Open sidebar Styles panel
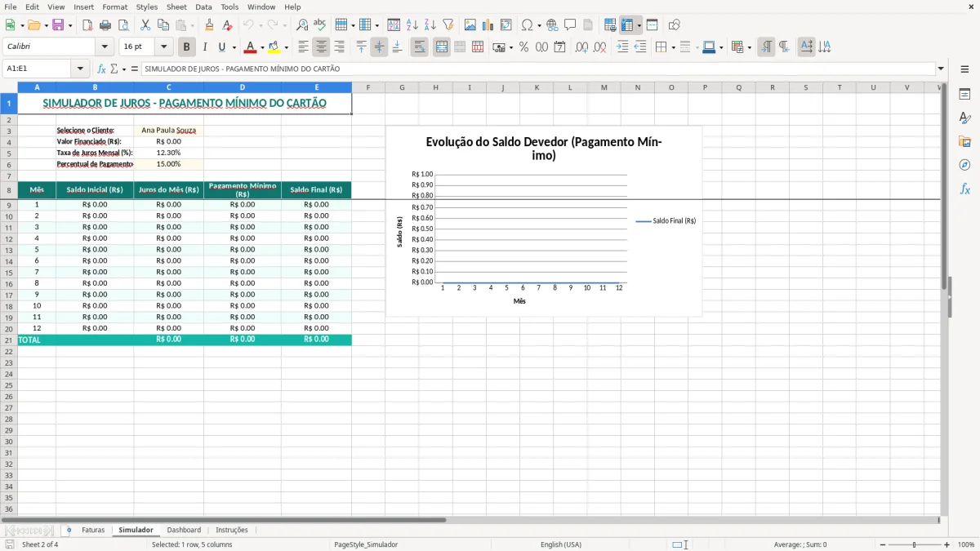 (964, 118)
